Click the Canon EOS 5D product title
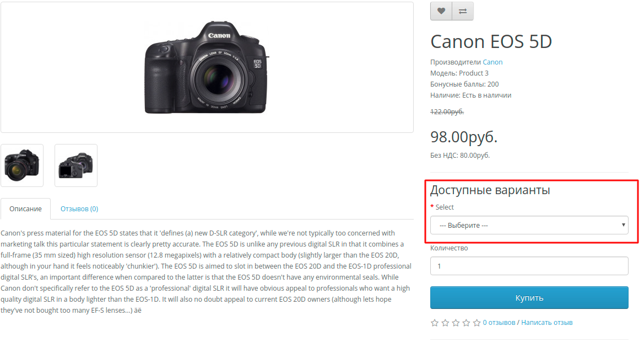Image resolution: width=644 pixels, height=353 pixels. pyautogui.click(x=491, y=41)
